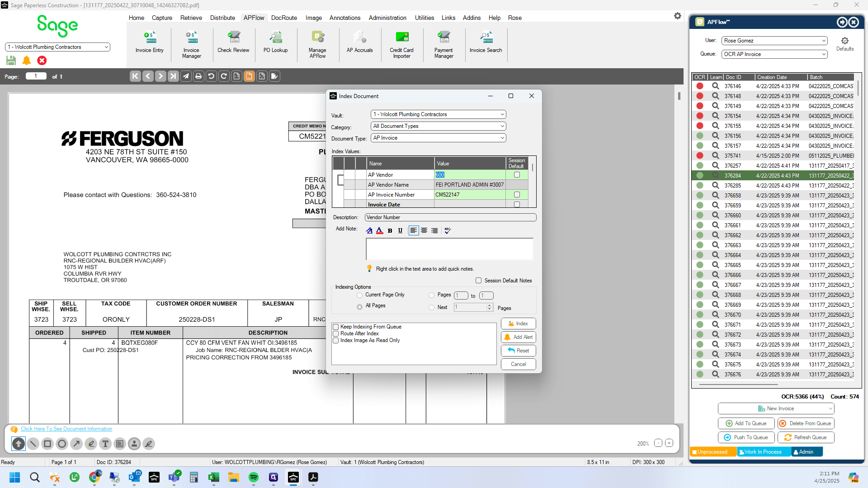Check Keep Indexing From Queue
The height and width of the screenshot is (488, 868).
[x=336, y=327]
